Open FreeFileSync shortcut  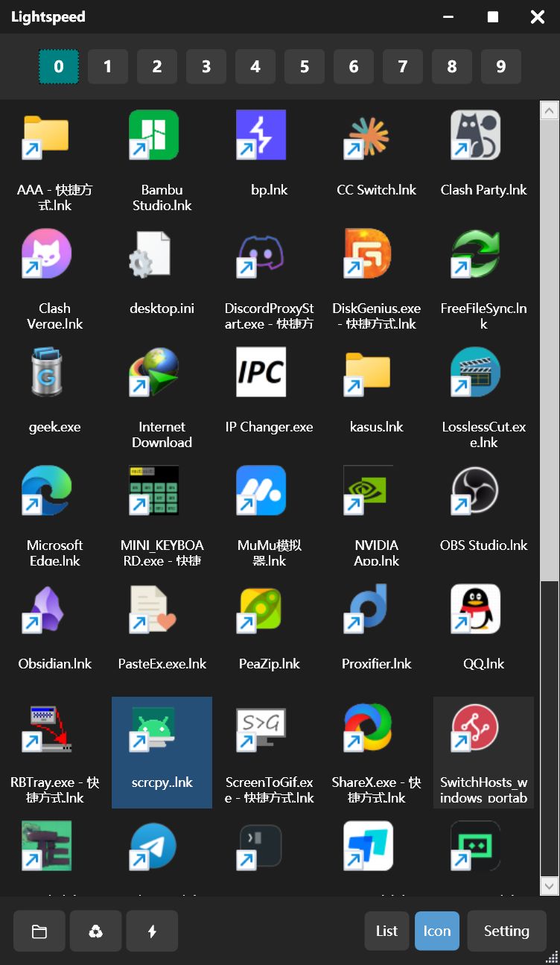point(475,254)
